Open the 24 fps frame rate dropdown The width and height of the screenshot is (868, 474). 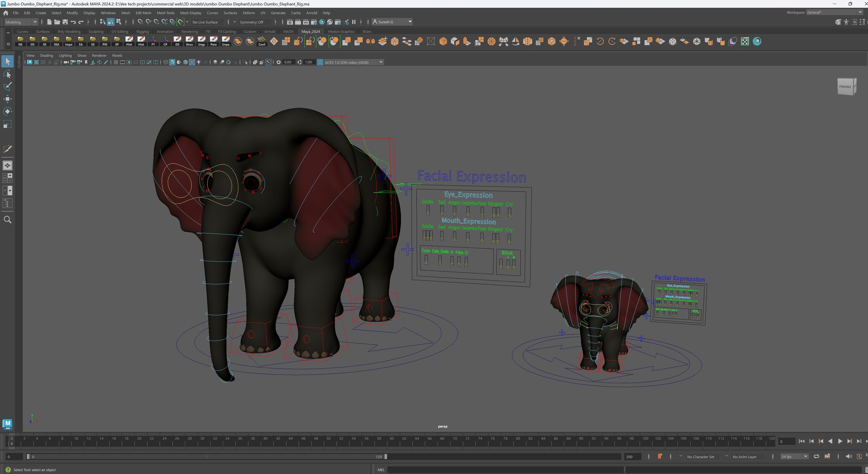794,456
